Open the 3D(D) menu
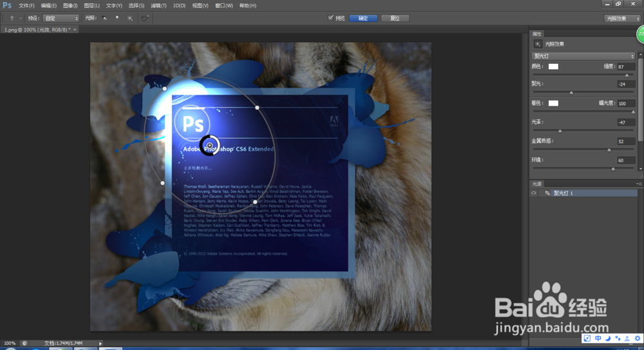The height and width of the screenshot is (350, 644). pyautogui.click(x=179, y=6)
